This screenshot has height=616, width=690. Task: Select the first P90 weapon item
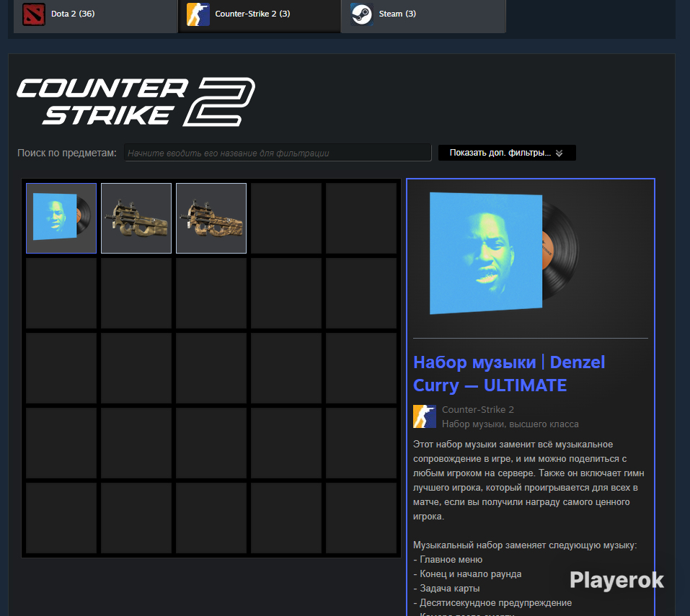click(x=136, y=218)
